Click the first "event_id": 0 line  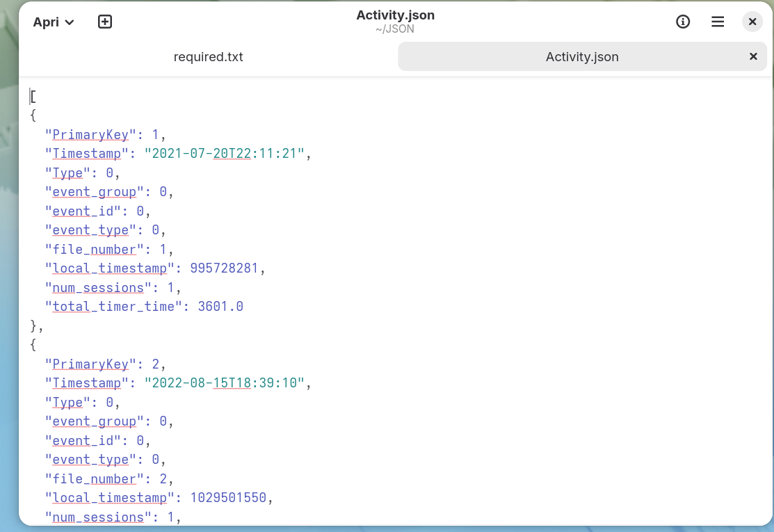tap(98, 211)
